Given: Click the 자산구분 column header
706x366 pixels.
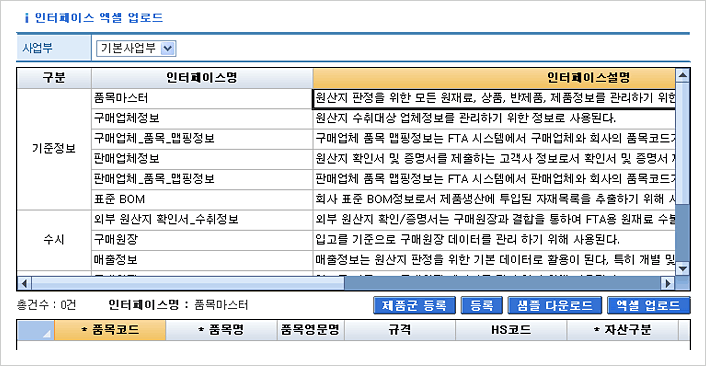Looking at the screenshot, I should pyautogui.click(x=622, y=330).
